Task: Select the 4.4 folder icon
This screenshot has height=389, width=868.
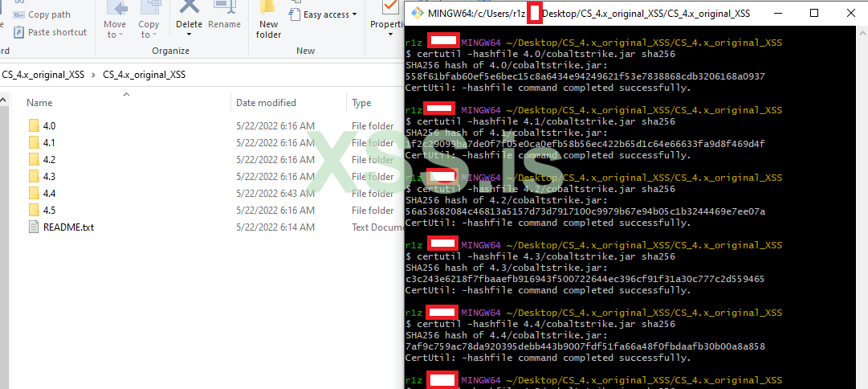Action: pyautogui.click(x=35, y=194)
